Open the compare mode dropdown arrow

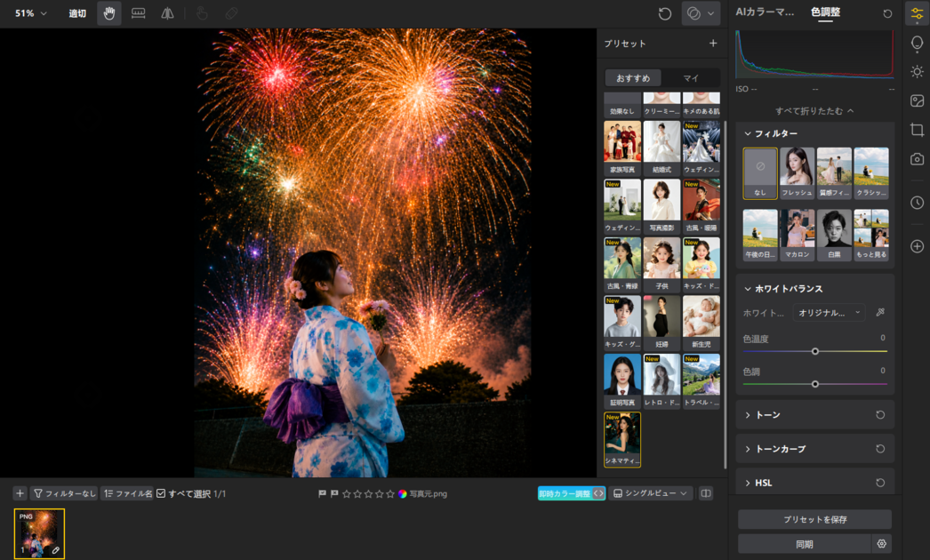(x=711, y=13)
